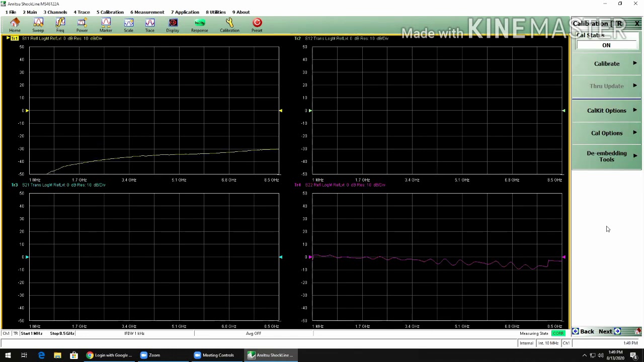
Task: Open Task View in the taskbar
Action: (x=24, y=355)
